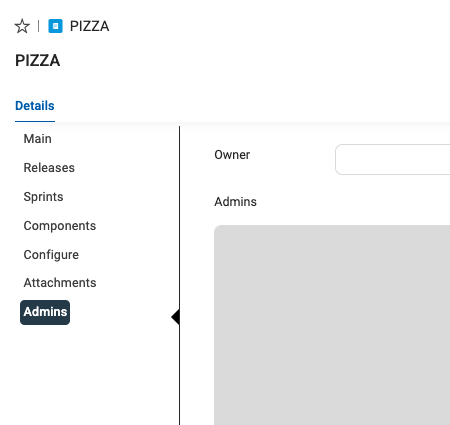The image size is (450, 425).
Task: Click the large PIZZA page heading
Action: (x=38, y=60)
